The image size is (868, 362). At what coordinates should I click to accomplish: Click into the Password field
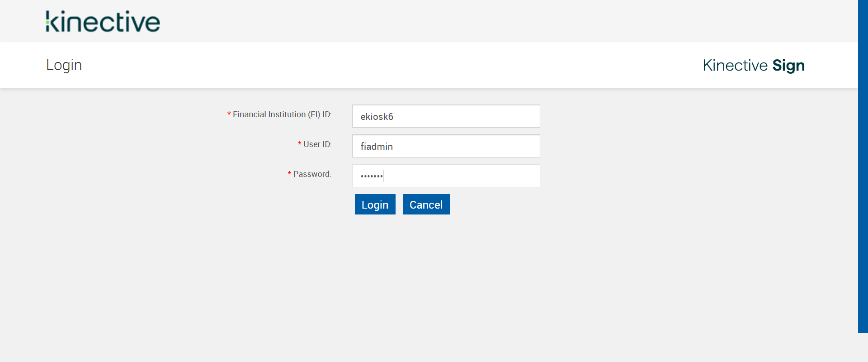point(446,176)
